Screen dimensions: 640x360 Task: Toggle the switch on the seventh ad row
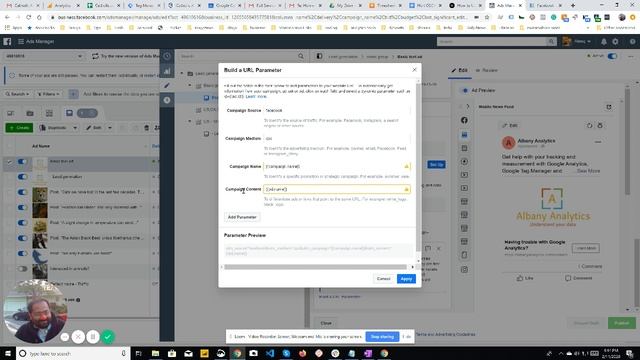[22, 253]
